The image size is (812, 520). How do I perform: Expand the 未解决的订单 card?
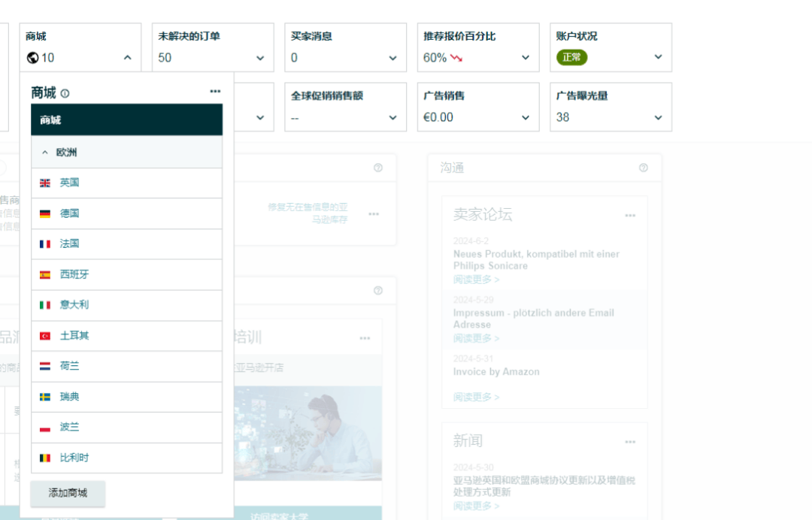coord(260,58)
